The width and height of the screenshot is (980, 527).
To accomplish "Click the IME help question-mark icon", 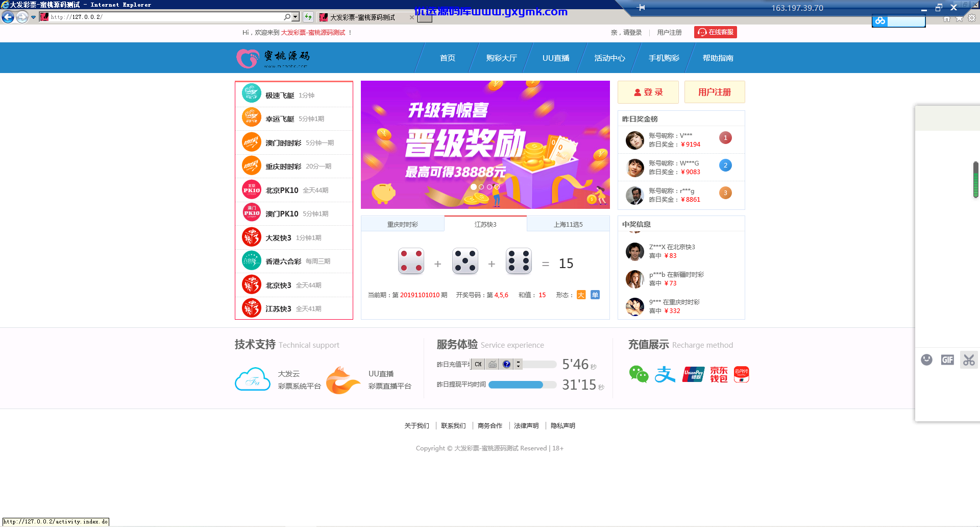I will click(506, 364).
